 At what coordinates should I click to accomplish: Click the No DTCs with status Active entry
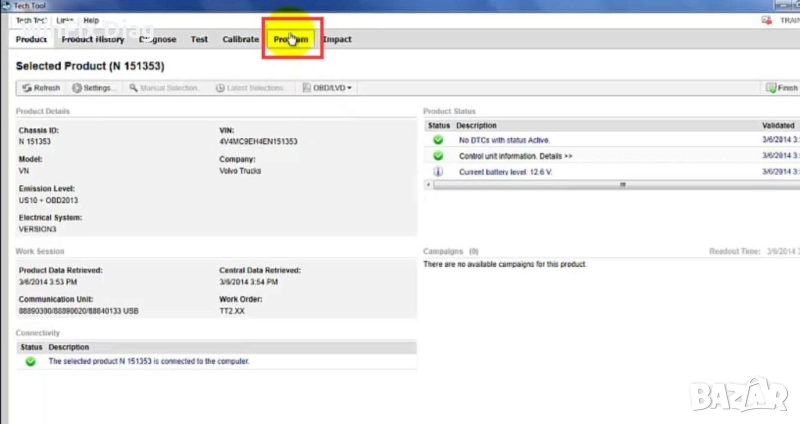504,140
